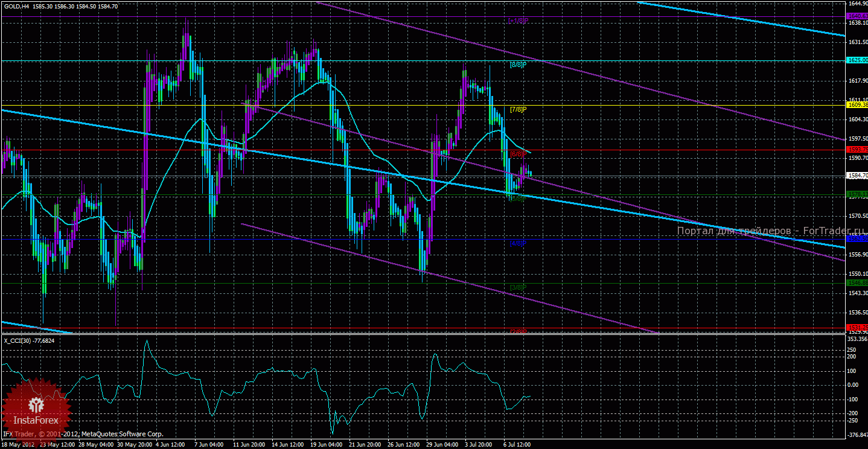868x449 pixels.
Task: Select the [+1/8]P Murrey level label
Action: click(519, 21)
